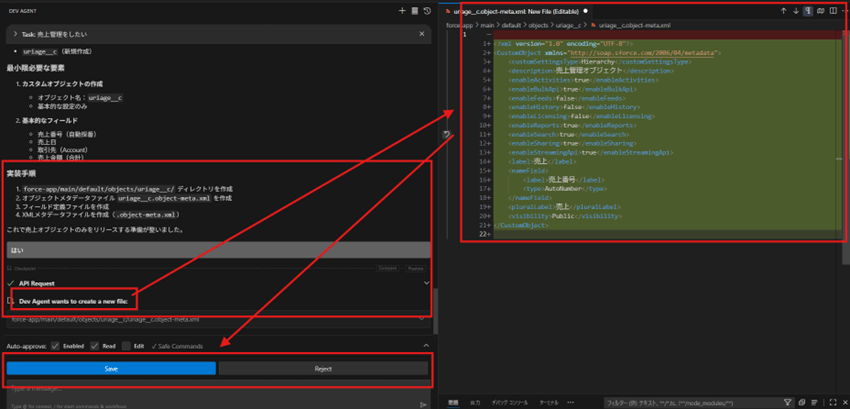Click the blue Save button
The height and width of the screenshot is (409, 850).
pos(111,368)
